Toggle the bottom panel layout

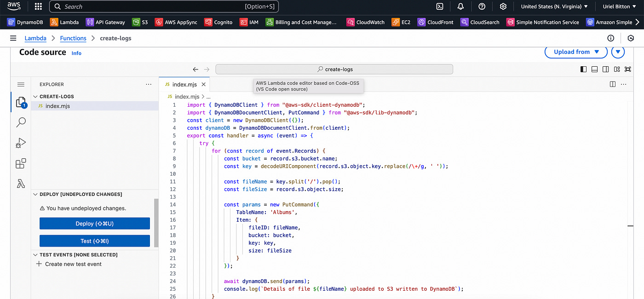coord(594,69)
